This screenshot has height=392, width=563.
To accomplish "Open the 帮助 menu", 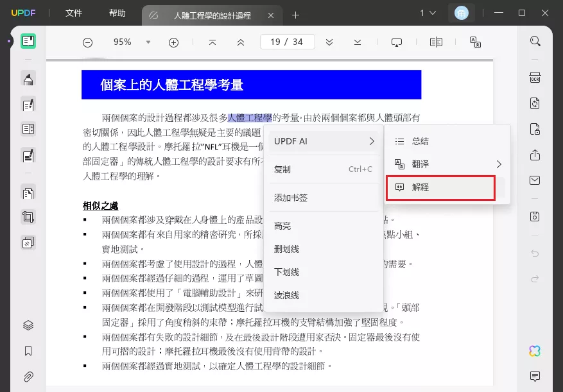I will [x=117, y=13].
